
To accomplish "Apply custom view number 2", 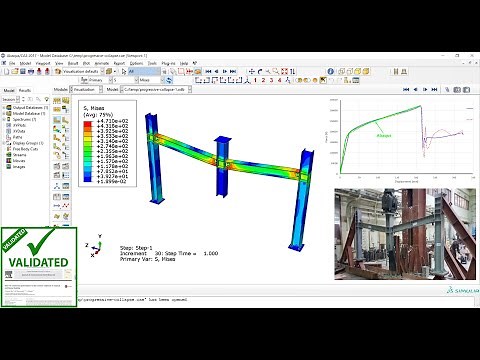I will point(263,80).
